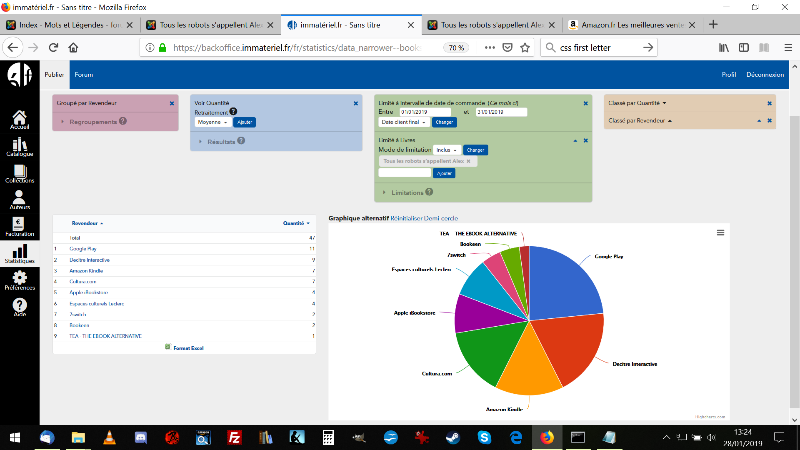800x450 pixels.
Task: Open the Accueil home icon in sidebar
Action: pyautogui.click(x=19, y=117)
